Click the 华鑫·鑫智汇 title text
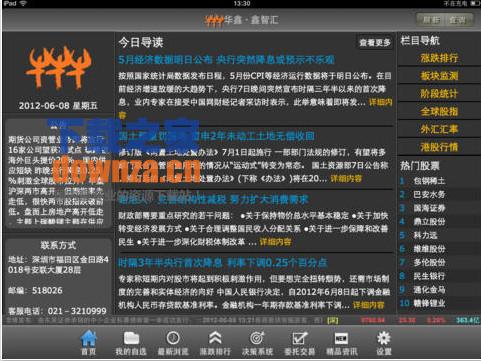 coord(251,20)
